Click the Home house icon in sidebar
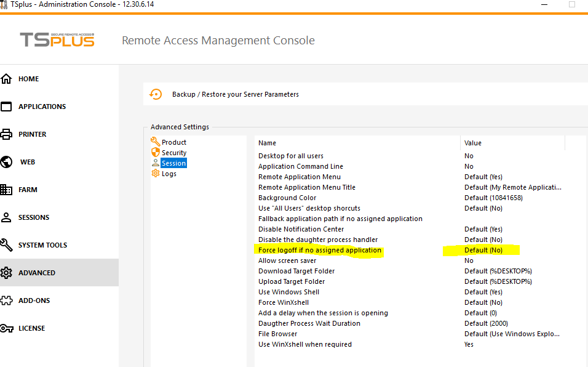Screen dimensions: 588x367 pyautogui.click(x=7, y=79)
